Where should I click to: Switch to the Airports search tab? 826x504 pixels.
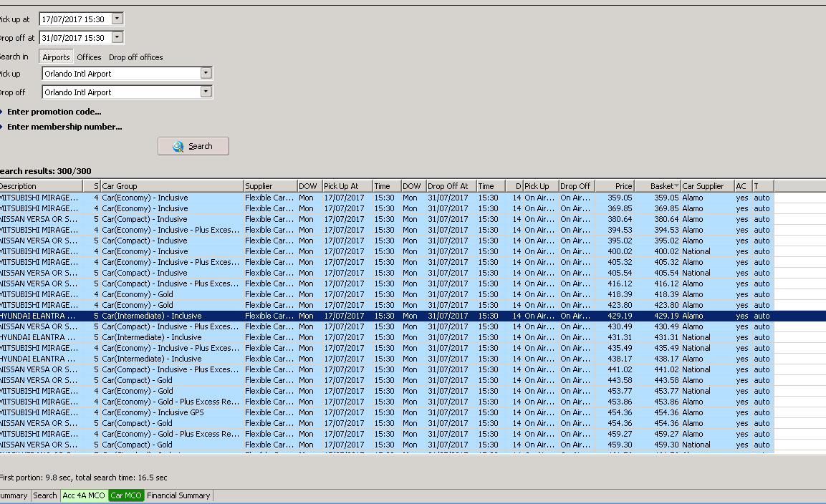[x=56, y=57]
